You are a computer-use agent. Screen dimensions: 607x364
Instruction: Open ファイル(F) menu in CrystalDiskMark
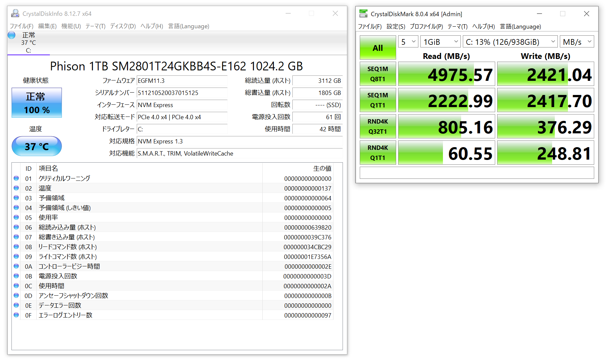tap(370, 27)
